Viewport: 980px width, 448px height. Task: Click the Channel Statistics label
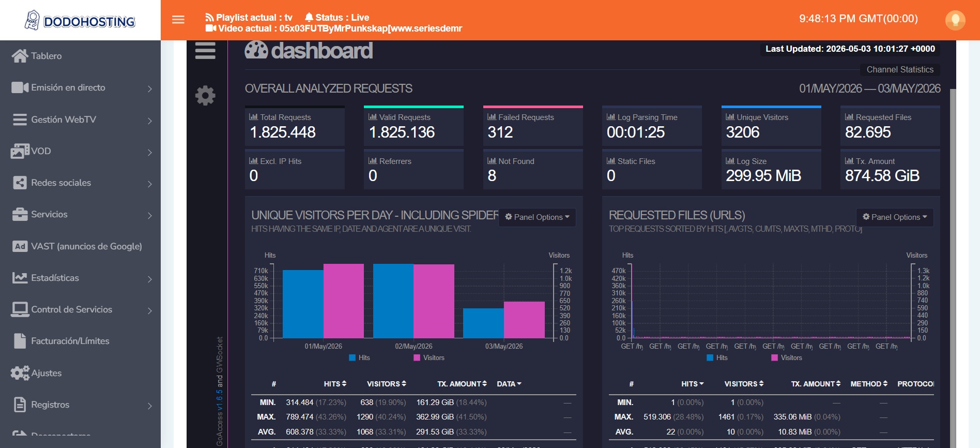tap(900, 69)
